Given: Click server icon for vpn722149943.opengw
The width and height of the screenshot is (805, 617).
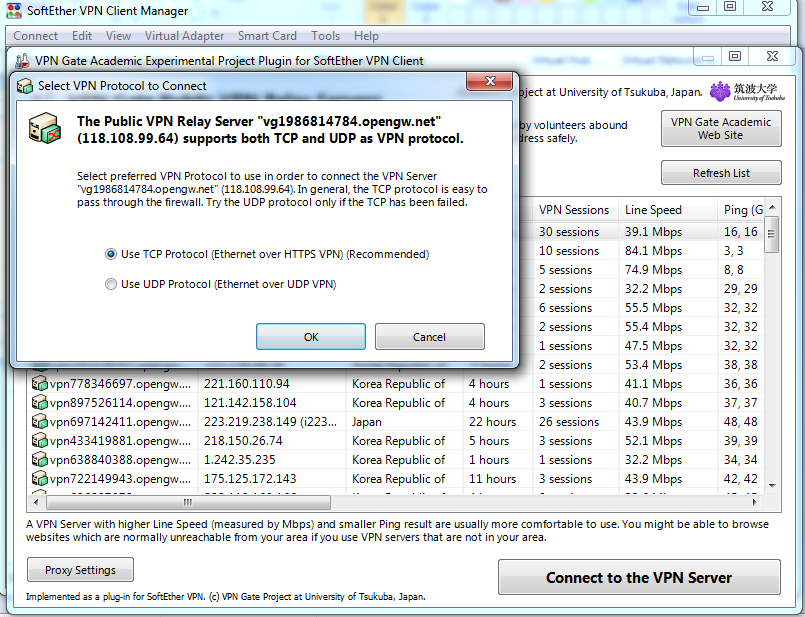Looking at the screenshot, I should [40, 478].
